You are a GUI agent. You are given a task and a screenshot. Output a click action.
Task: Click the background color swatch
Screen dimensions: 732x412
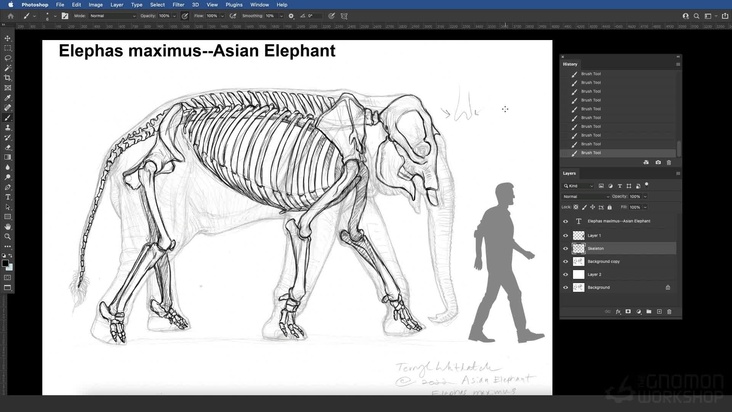(9, 267)
